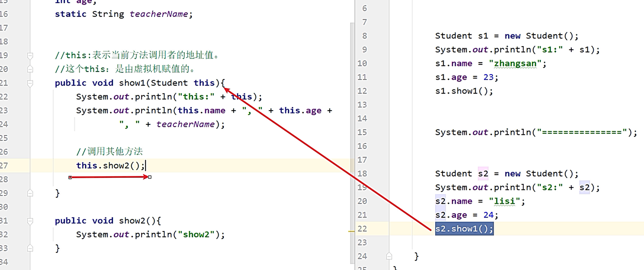
Task: Click 's1.show1();' call
Action: (464, 91)
